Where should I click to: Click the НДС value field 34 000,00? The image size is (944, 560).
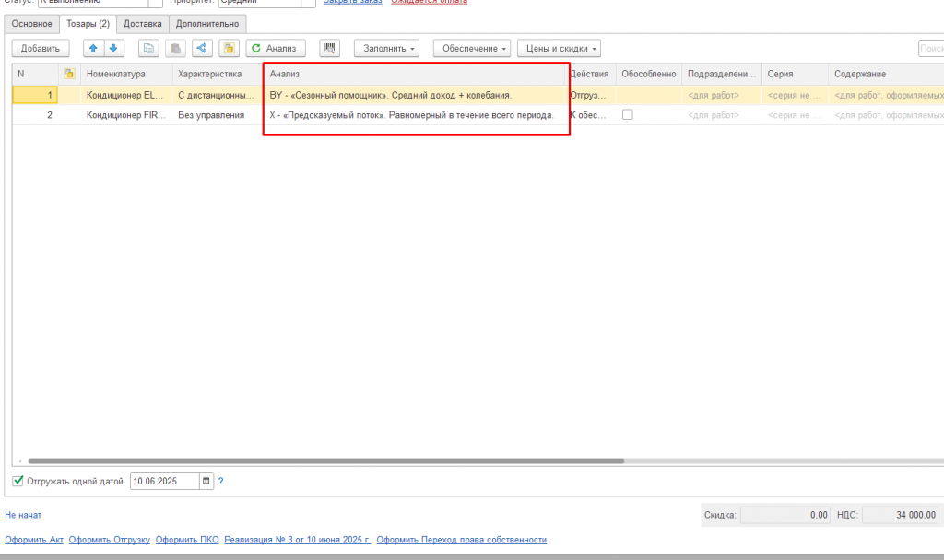(901, 515)
